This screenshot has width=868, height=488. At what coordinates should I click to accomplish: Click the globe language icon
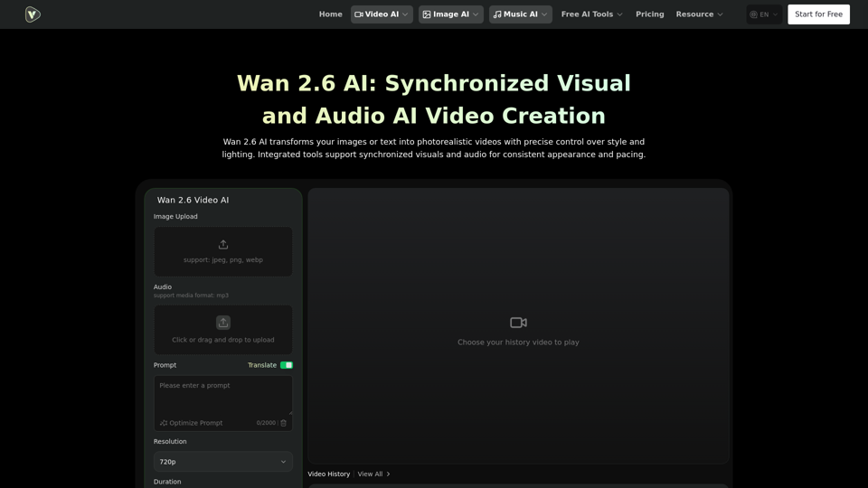pos(754,14)
